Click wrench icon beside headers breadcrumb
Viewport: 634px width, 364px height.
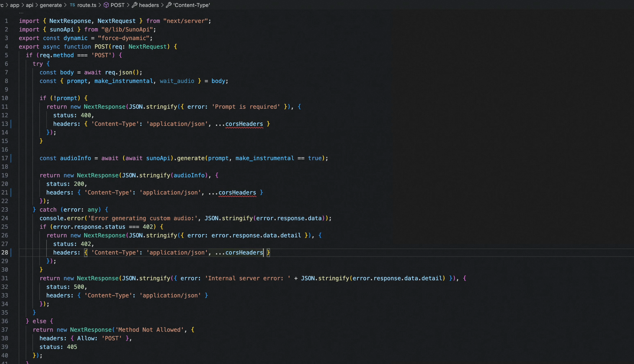135,5
